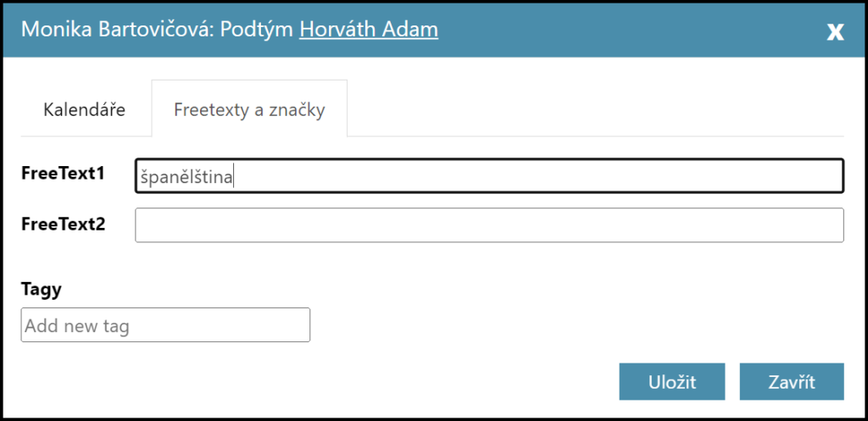Screen dimensions: 868x421
Task: Focus the Add new tag field
Action: (165, 325)
